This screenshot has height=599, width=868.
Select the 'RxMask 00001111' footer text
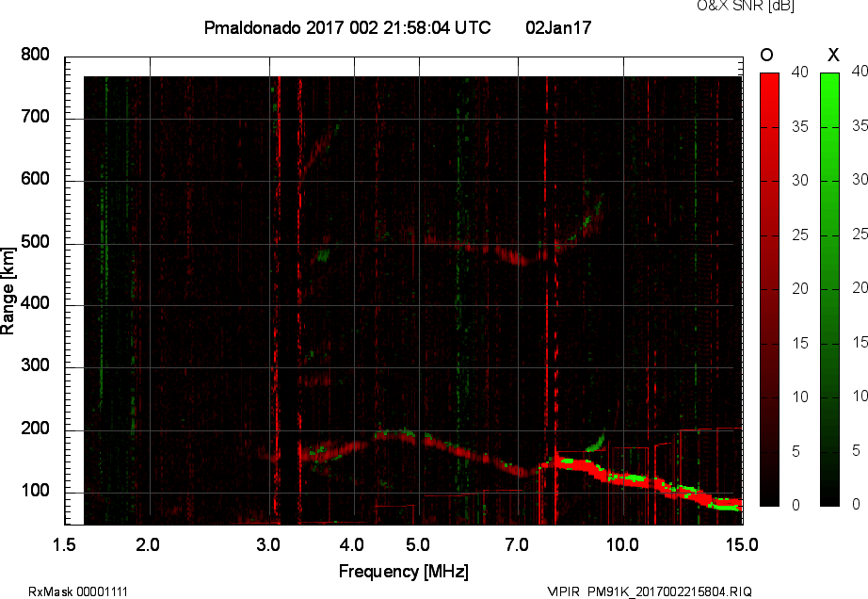point(77,591)
